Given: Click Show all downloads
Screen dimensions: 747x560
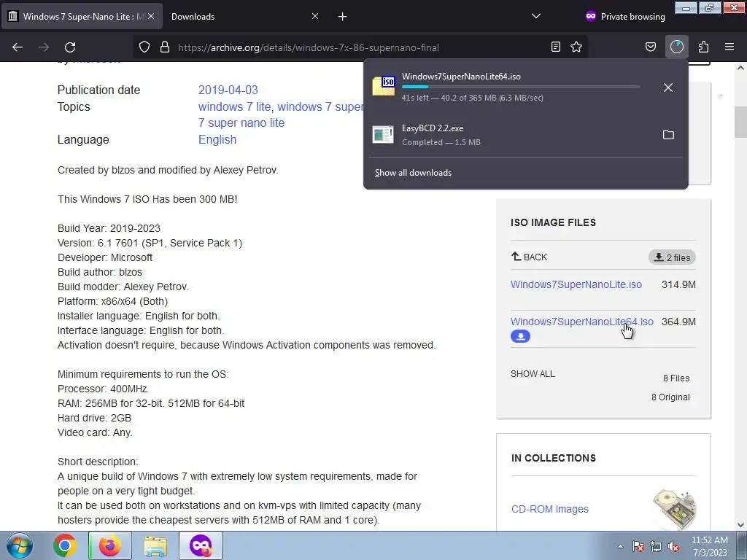Looking at the screenshot, I should (x=413, y=173).
